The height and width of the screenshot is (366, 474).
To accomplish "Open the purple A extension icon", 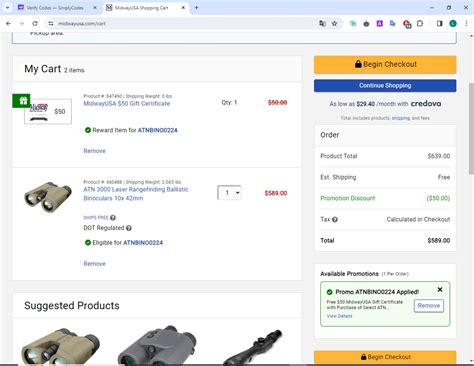I will [x=379, y=24].
